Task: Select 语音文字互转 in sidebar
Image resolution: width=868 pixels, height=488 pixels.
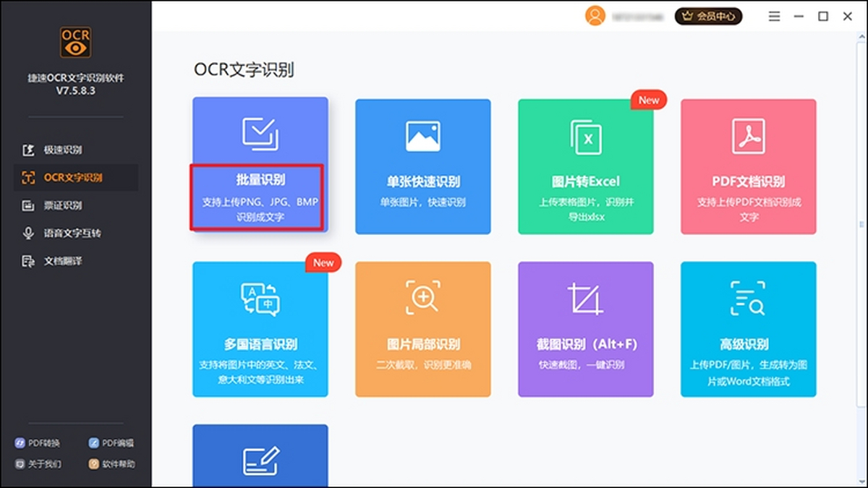Action: [x=76, y=233]
